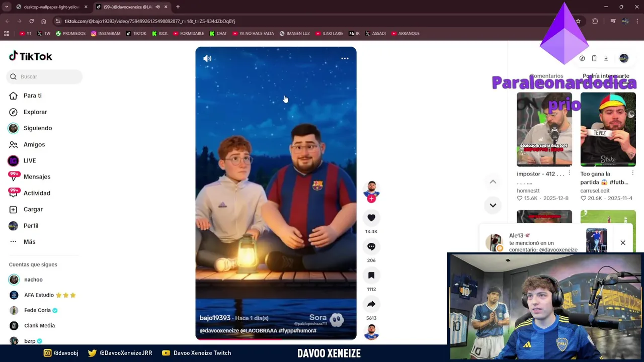This screenshot has height=362, width=644.
Task: Open Perfil in the sidebar
Action: pyautogui.click(x=31, y=226)
